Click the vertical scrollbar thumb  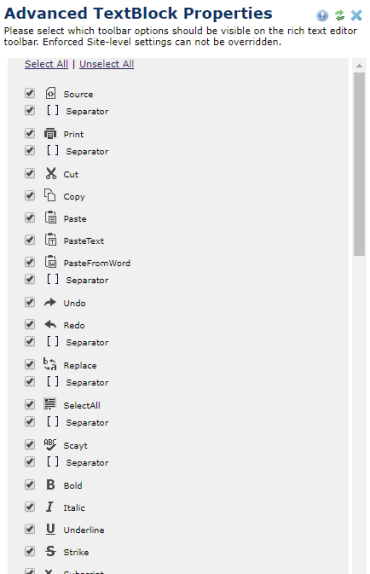coord(359,164)
